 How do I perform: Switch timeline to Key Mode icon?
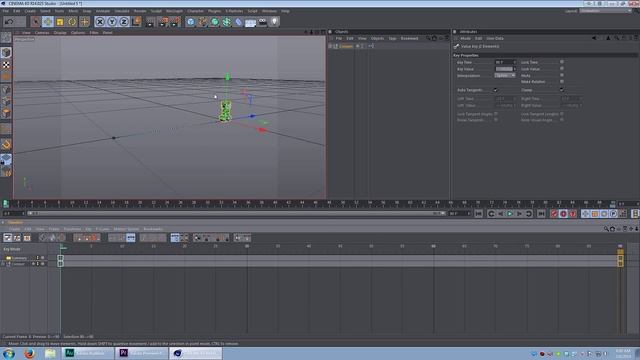coord(8,238)
